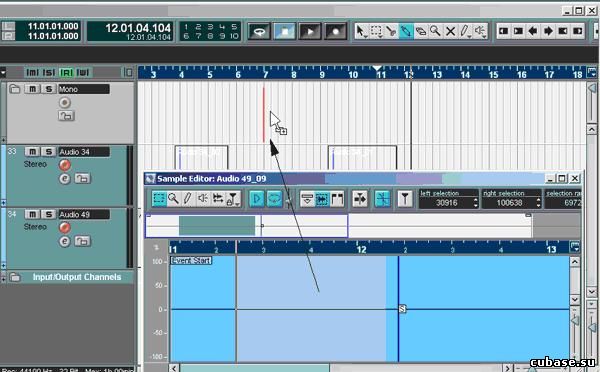This screenshot has height=372, width=600.
Task: Record-enable the Audio 49 track
Action: coord(65,227)
